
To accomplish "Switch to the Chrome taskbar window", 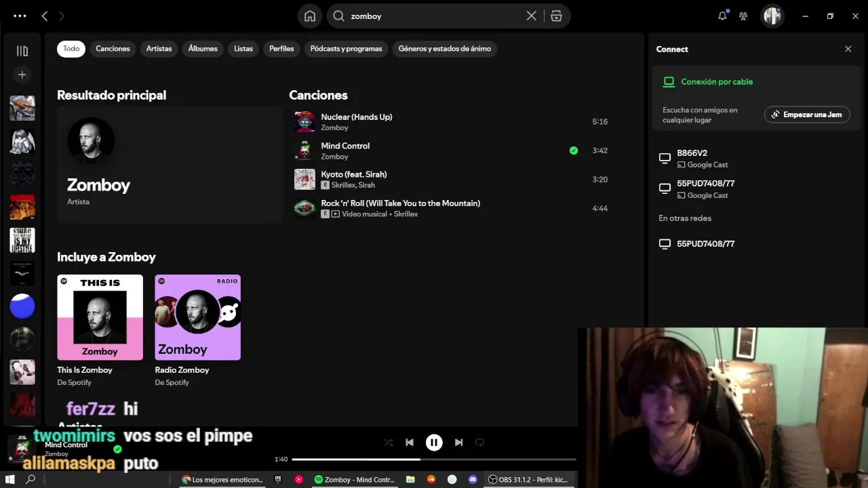I will 222,479.
